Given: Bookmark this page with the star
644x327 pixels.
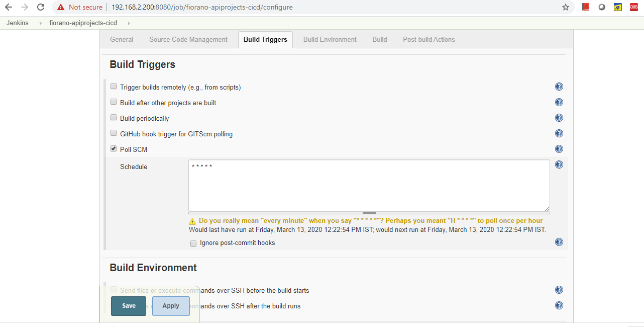Looking at the screenshot, I should (566, 7).
